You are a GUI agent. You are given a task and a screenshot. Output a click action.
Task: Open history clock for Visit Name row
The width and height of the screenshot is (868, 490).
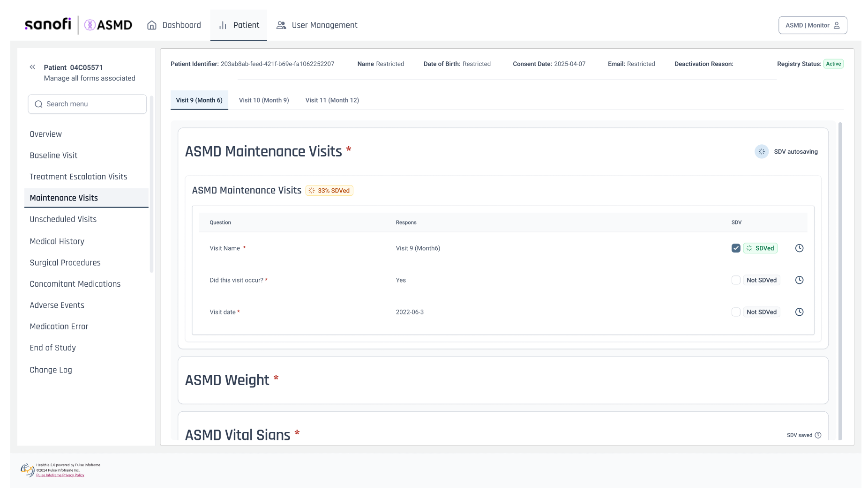tap(800, 248)
